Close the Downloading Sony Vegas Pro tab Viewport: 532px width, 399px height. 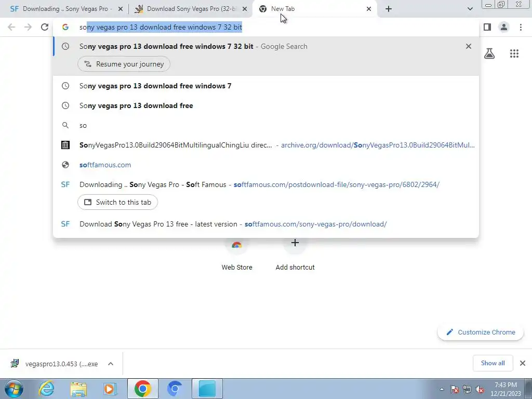coord(121,9)
